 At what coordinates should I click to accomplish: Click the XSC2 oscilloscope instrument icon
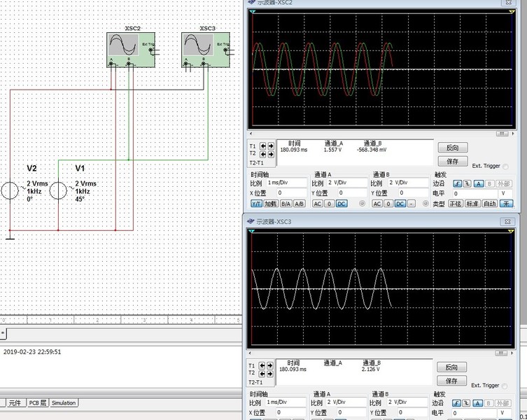[x=124, y=49]
